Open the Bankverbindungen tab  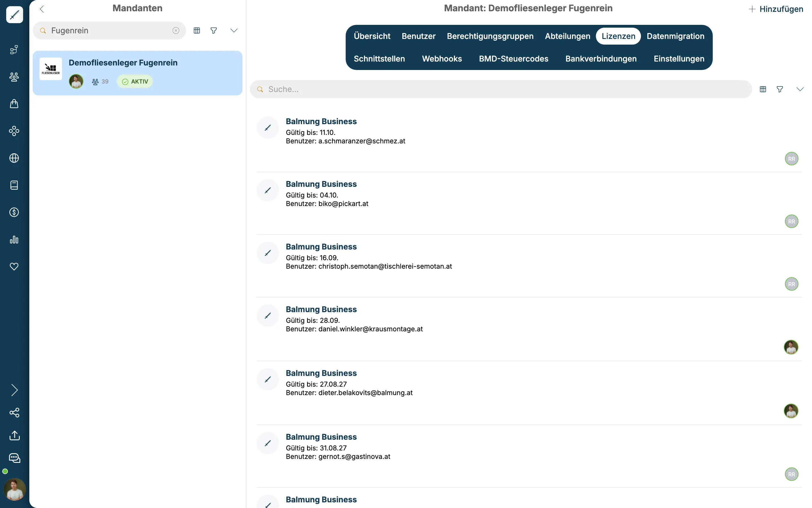pyautogui.click(x=601, y=59)
